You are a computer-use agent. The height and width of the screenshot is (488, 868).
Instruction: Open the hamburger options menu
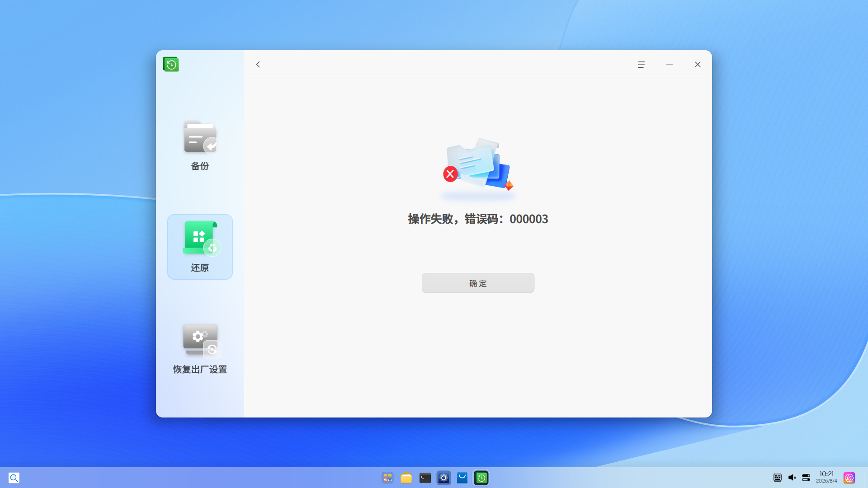641,65
